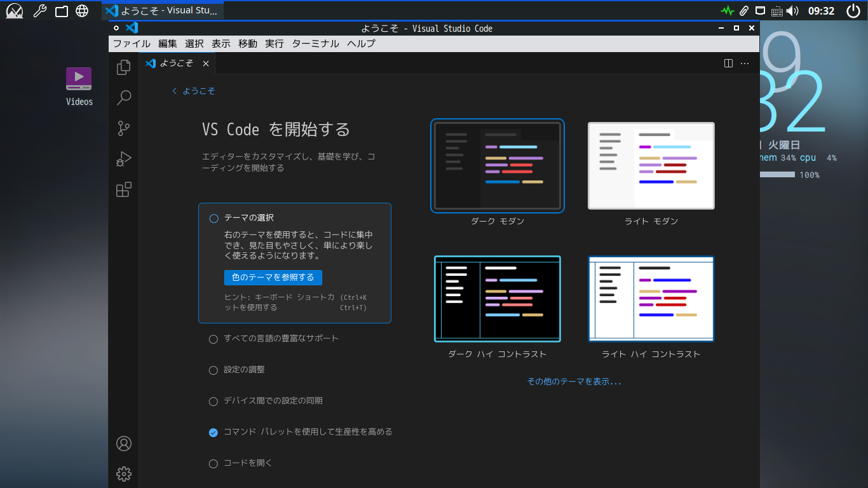Screen dimensions: 868x488
Task: Open the 移動 menu
Action: point(248,44)
